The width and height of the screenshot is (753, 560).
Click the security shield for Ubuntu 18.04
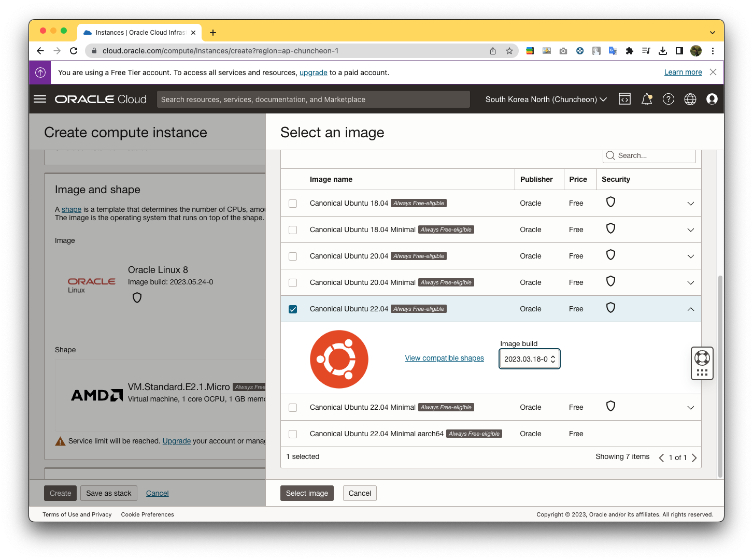(x=611, y=202)
